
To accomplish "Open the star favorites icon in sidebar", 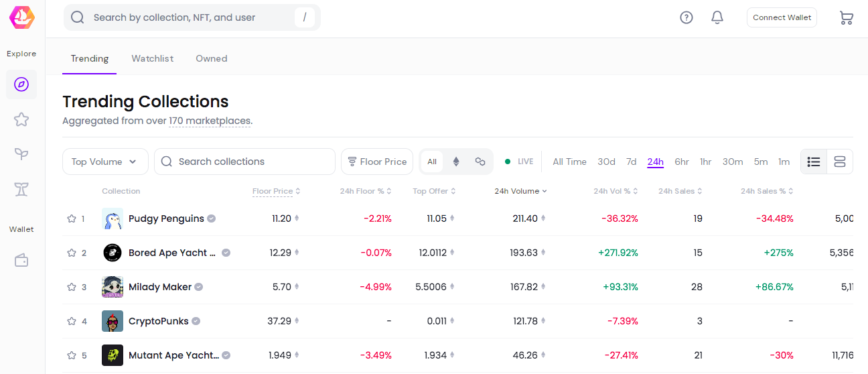I will [21, 119].
